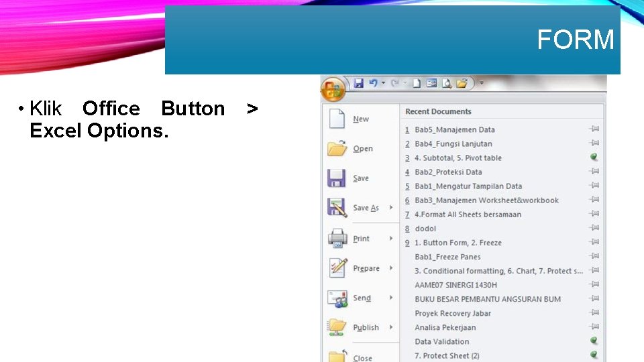Viewport: 644px width, 362px height.
Task: Click the New document page icon in menu
Action: pyautogui.click(x=337, y=119)
